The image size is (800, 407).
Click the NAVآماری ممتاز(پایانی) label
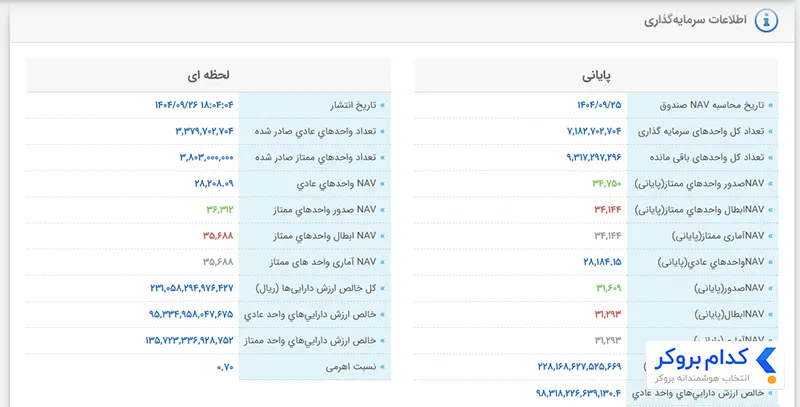718,236
